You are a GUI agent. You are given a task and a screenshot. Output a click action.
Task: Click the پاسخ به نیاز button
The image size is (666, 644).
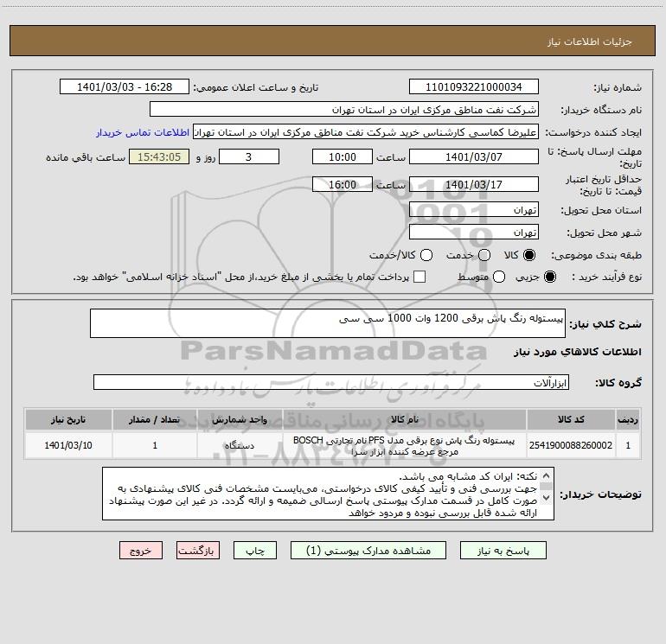(x=503, y=551)
